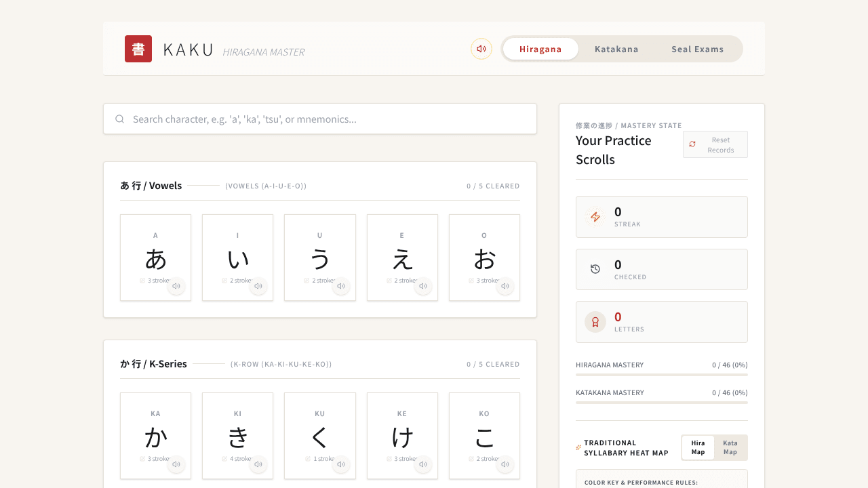This screenshot has width=868, height=488.
Task: Click the history Checked icon
Action: coord(595,269)
